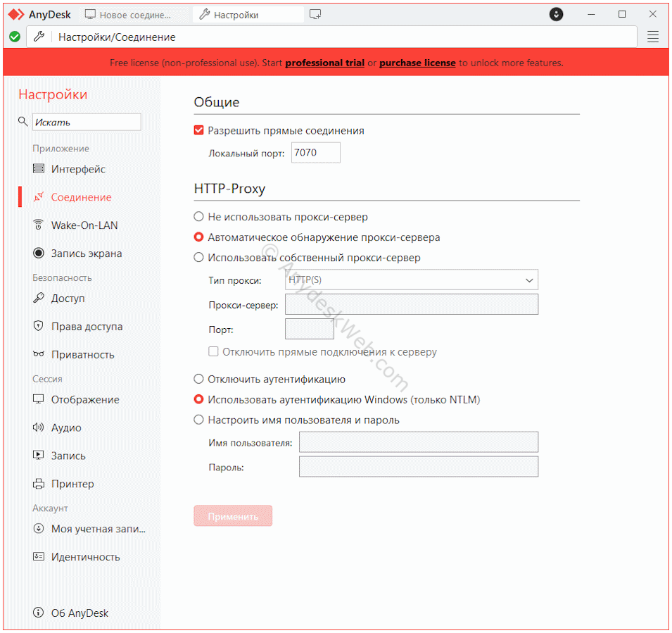Click the proxy Порт input field

point(310,329)
